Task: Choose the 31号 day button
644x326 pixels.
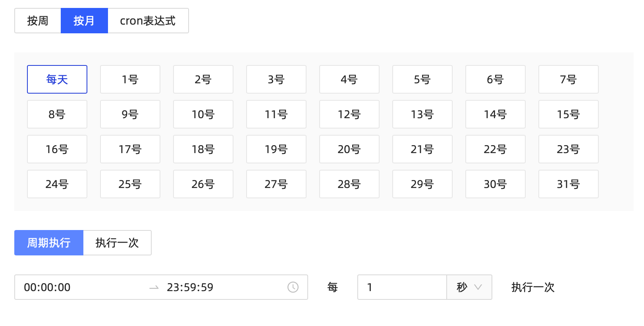Action: pos(569,184)
